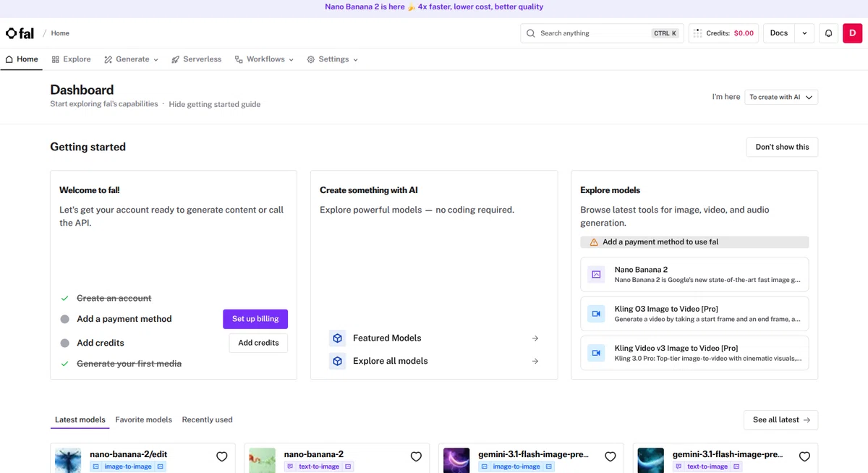Click the search magnifier icon
Image resolution: width=868 pixels, height=473 pixels.
(x=531, y=33)
